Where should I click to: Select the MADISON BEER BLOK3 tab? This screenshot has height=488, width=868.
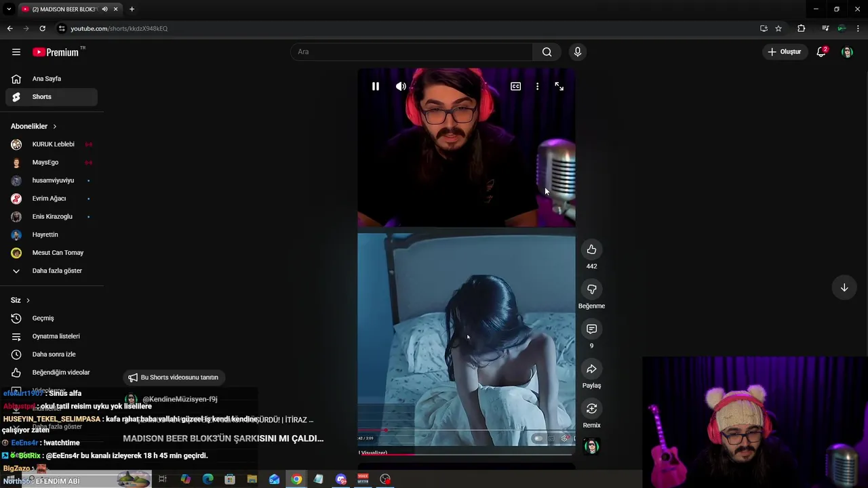click(70, 9)
